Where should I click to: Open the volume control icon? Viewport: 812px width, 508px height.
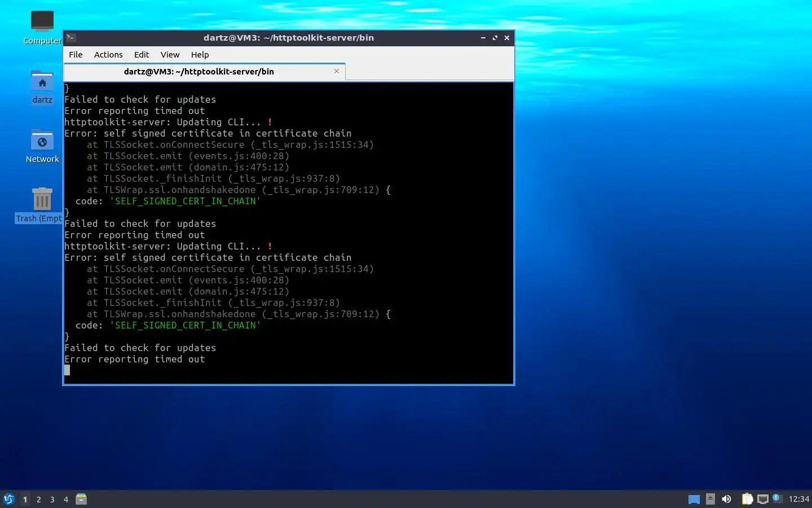726,499
